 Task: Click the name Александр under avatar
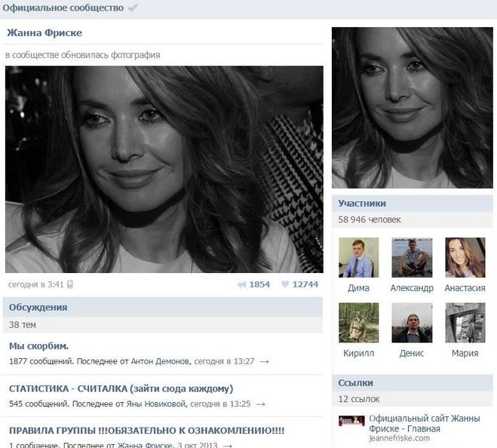click(412, 288)
